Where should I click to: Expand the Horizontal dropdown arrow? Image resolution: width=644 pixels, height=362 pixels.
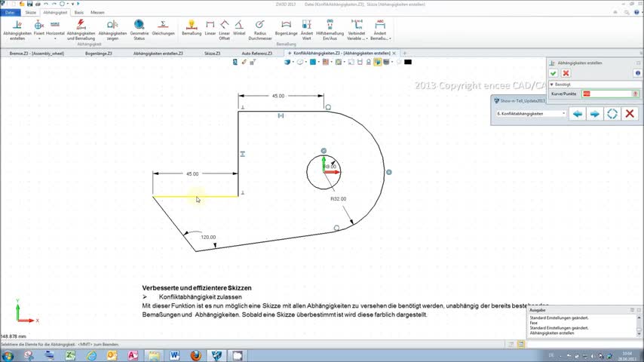(56, 38)
